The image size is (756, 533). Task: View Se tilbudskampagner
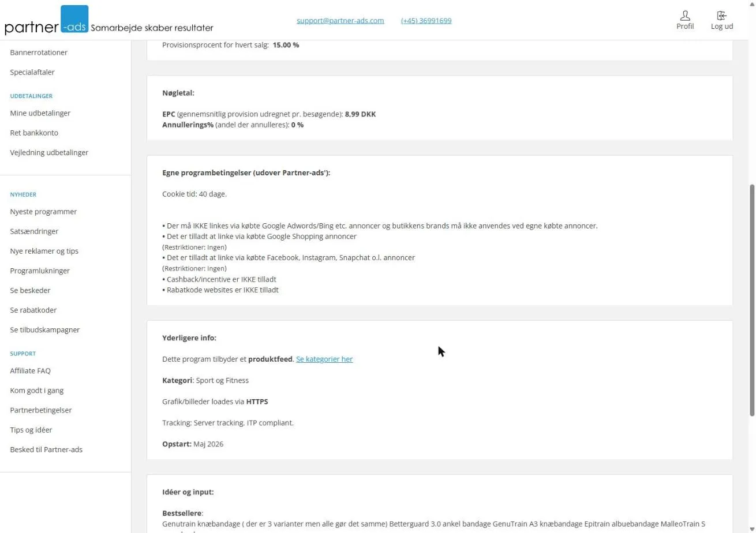coord(45,330)
